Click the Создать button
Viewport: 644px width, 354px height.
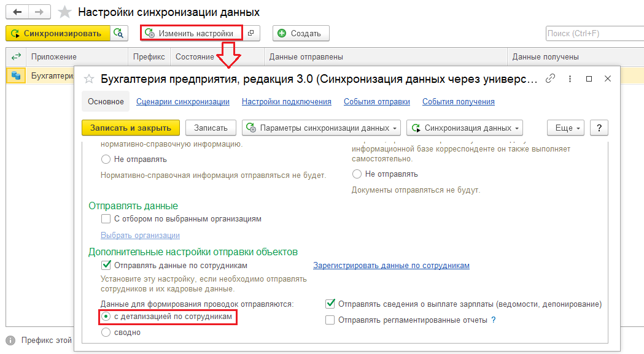301,33
